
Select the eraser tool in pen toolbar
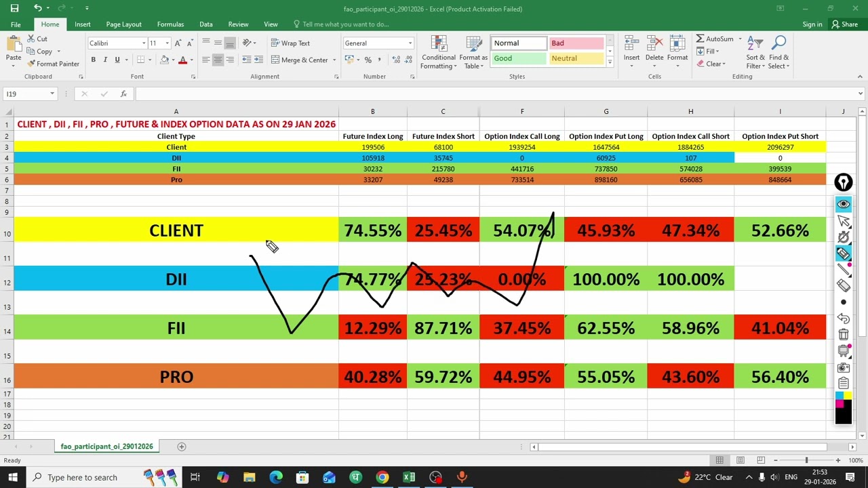pos(844,285)
